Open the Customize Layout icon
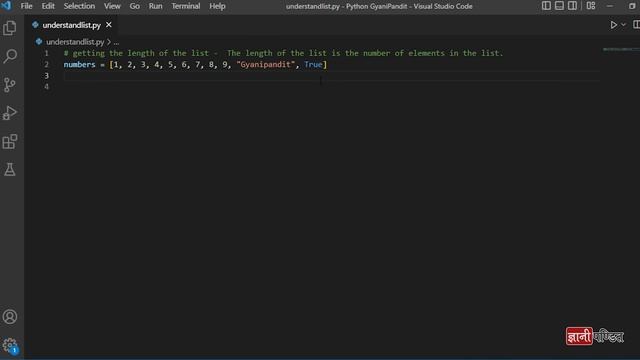The width and height of the screenshot is (640, 360). [x=591, y=6]
